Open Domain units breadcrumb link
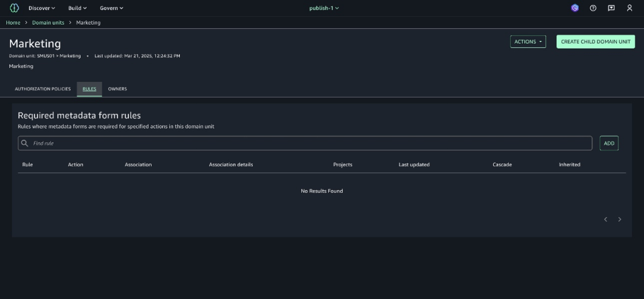Screen dimensions: 644x299 coord(48,23)
